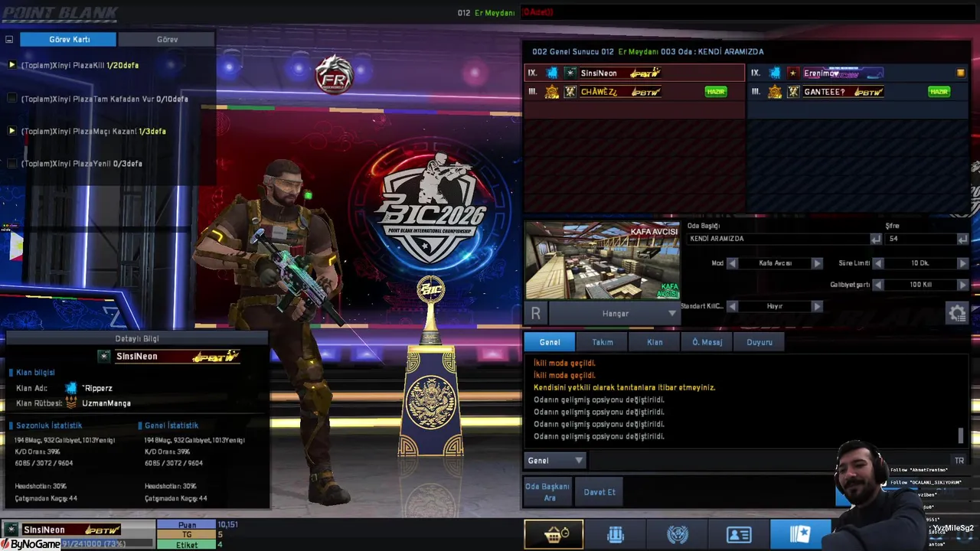Increase Süre Limiti with right arrow
Screen dimensions: 980x551
click(962, 263)
